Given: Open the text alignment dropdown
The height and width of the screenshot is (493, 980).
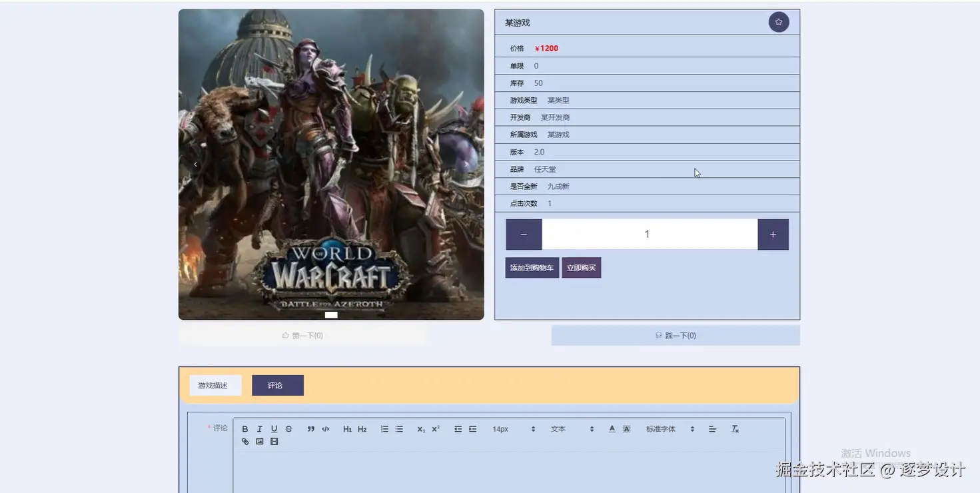Looking at the screenshot, I should 712,429.
